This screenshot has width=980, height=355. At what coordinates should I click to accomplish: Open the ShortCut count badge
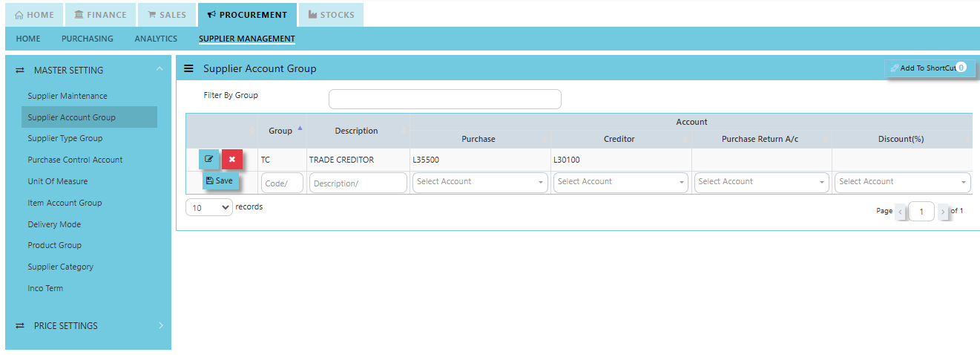pos(961,67)
